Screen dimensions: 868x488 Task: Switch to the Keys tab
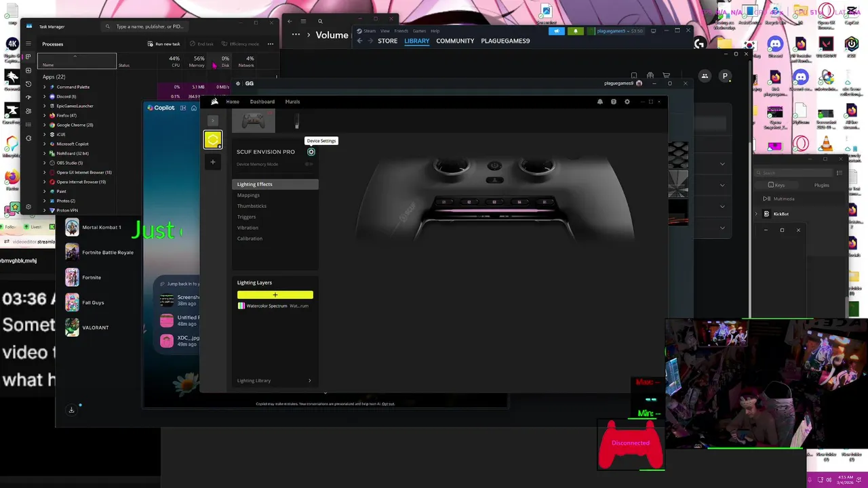point(776,185)
